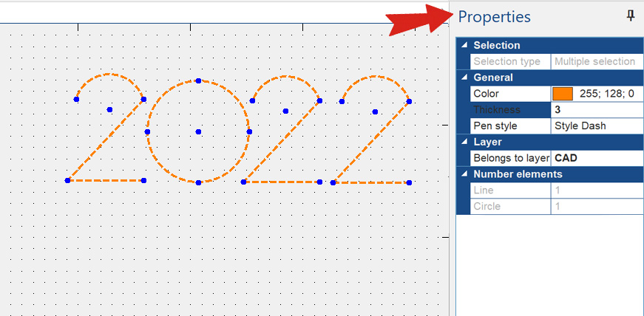
Task: Click the Belongs to layer label
Action: [x=512, y=158]
